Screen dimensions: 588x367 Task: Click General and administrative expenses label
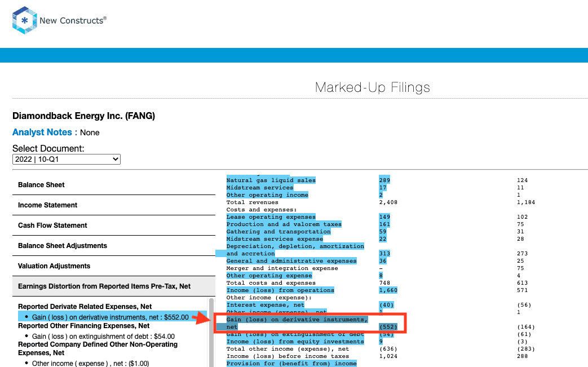291,261
